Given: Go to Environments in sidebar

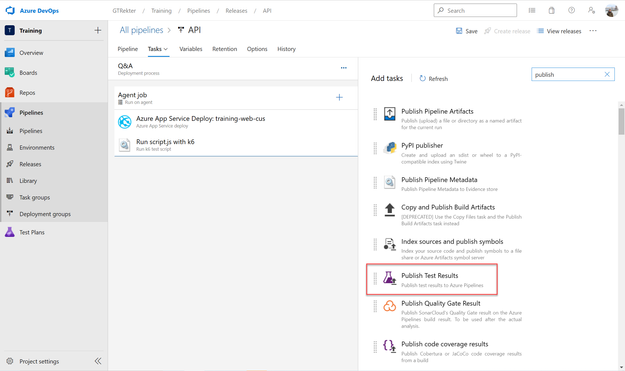Looking at the screenshot, I should pyautogui.click(x=37, y=147).
